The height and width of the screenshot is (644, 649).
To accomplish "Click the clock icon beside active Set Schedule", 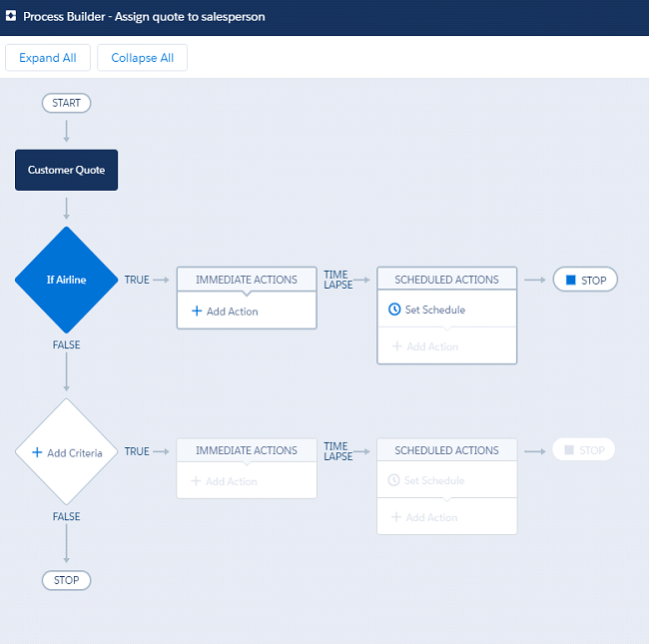I will pos(394,310).
